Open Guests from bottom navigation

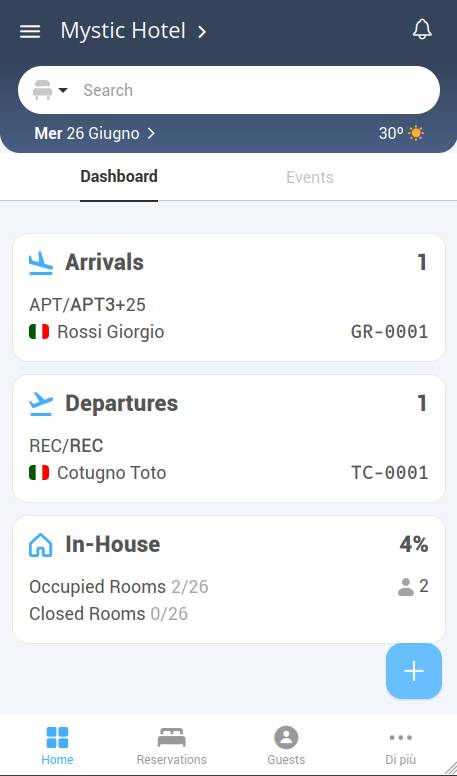pyautogui.click(x=286, y=746)
